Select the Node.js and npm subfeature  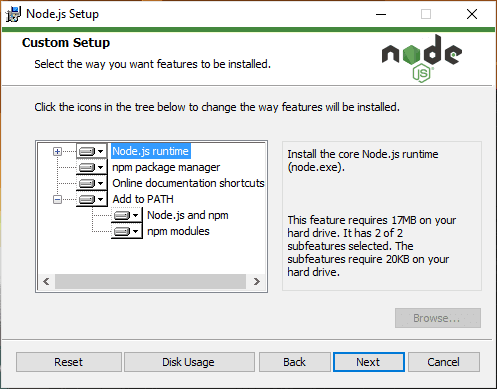pos(188,215)
